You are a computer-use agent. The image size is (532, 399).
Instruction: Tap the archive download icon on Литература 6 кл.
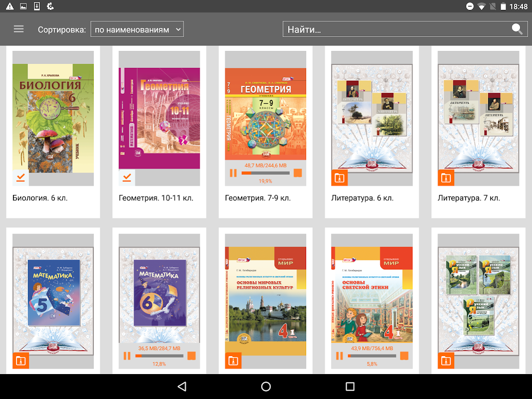(340, 178)
